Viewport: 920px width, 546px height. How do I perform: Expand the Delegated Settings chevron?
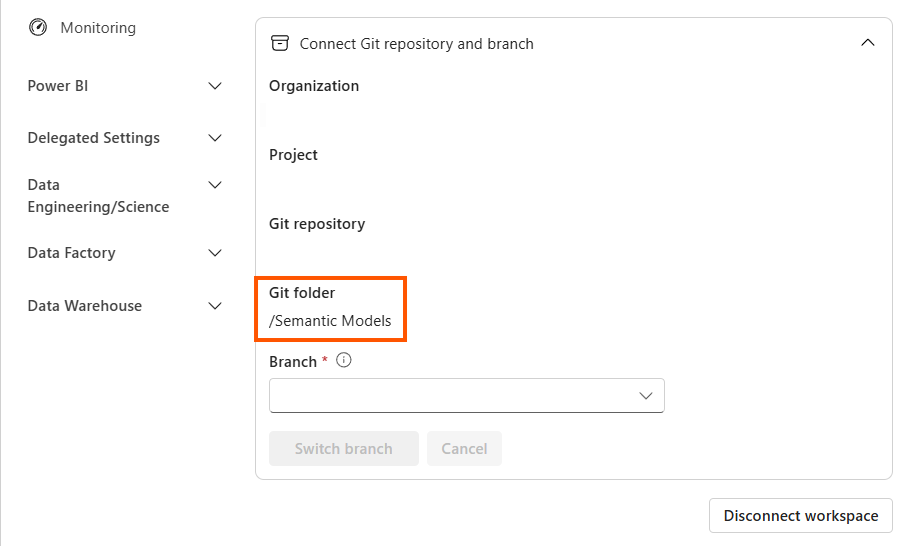(x=214, y=138)
